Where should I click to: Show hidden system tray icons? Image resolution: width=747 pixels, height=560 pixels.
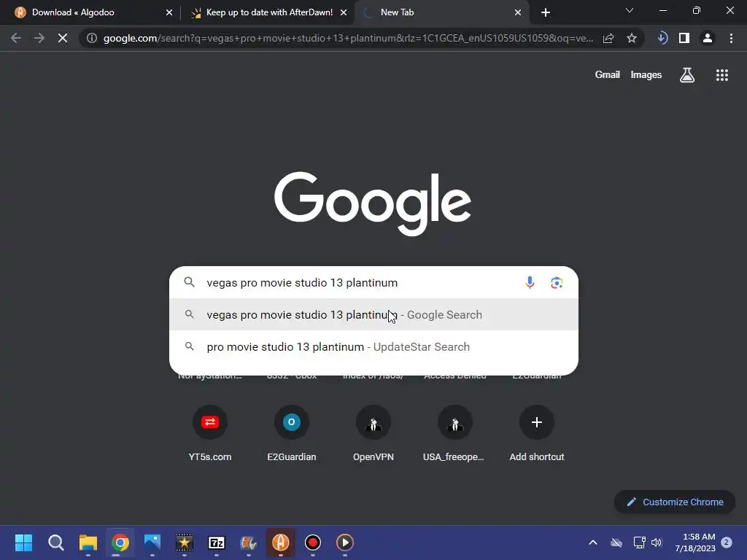(593, 542)
